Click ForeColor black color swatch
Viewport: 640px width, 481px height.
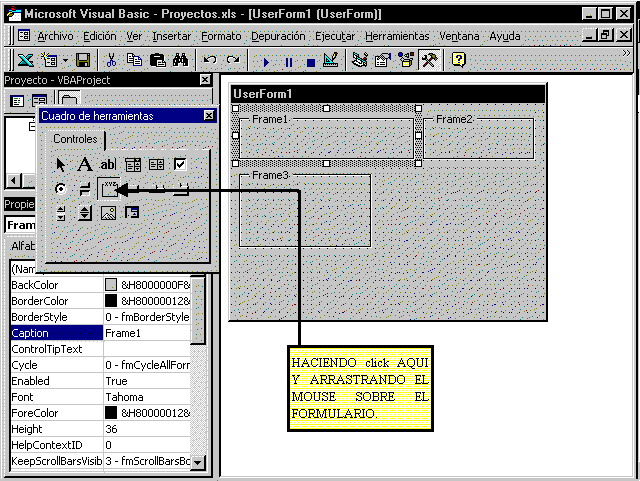(111, 413)
